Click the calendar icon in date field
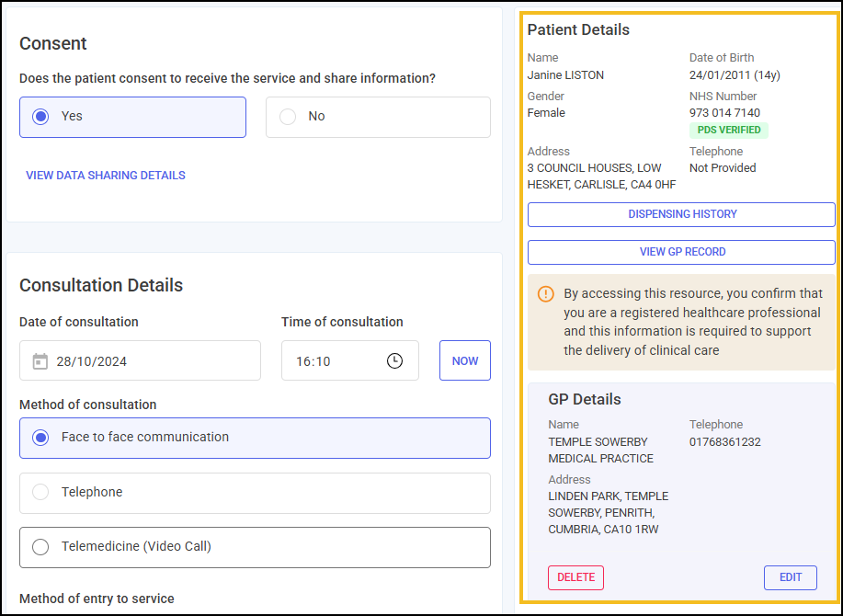The image size is (843, 616). pos(40,361)
